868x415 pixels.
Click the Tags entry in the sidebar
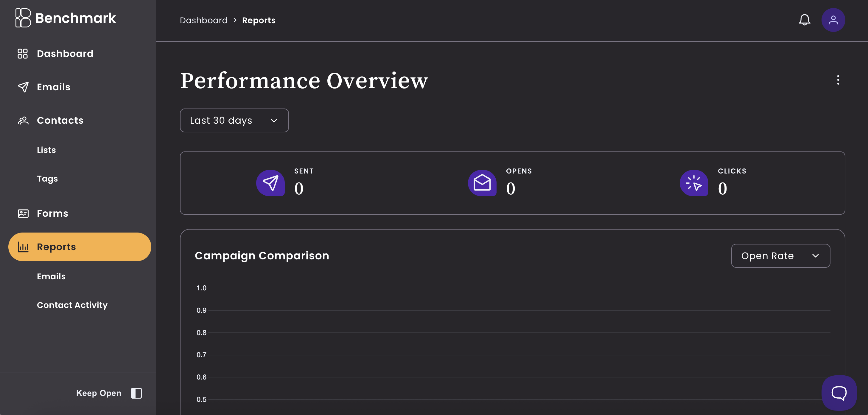coord(47,179)
